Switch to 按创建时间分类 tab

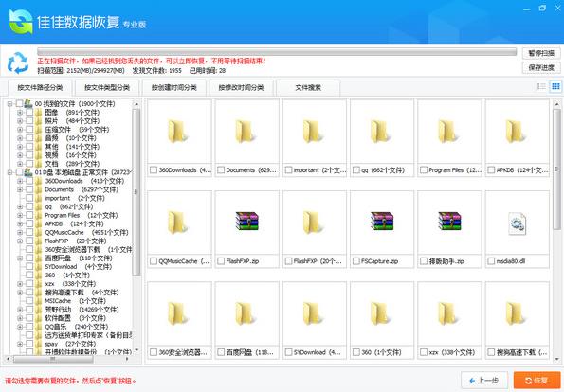174,88
